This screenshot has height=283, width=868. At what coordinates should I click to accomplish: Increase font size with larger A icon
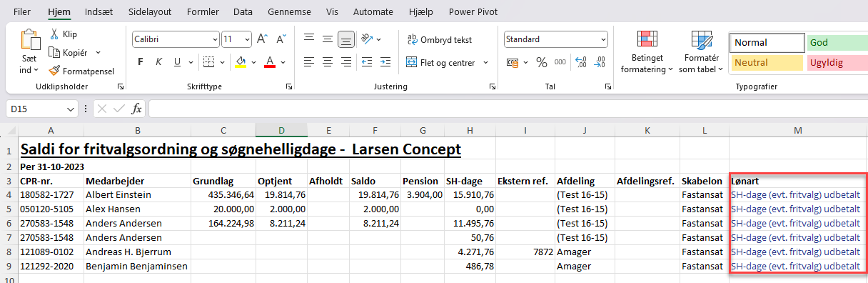pos(262,39)
